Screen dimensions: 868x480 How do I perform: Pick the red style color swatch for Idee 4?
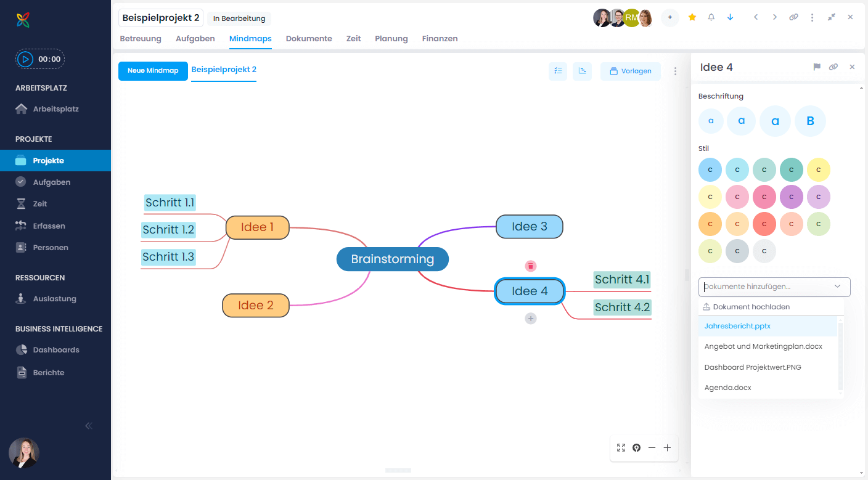pyautogui.click(x=764, y=224)
